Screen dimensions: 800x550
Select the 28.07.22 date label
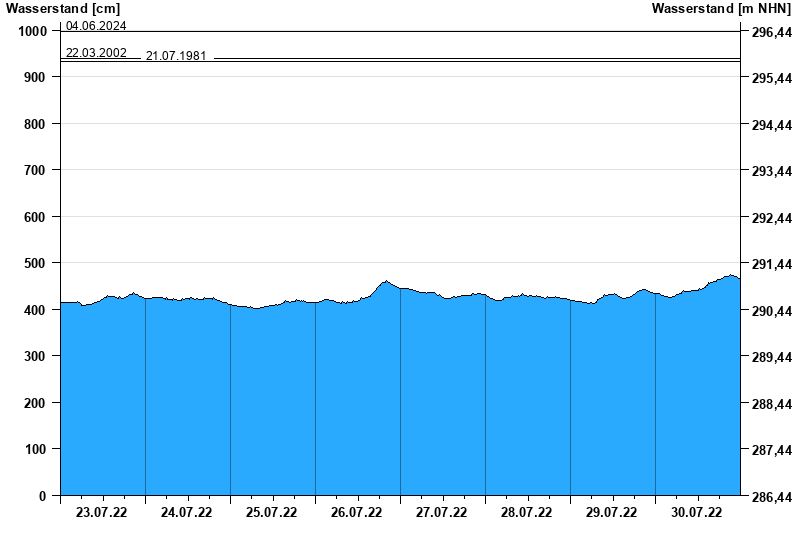click(527, 513)
